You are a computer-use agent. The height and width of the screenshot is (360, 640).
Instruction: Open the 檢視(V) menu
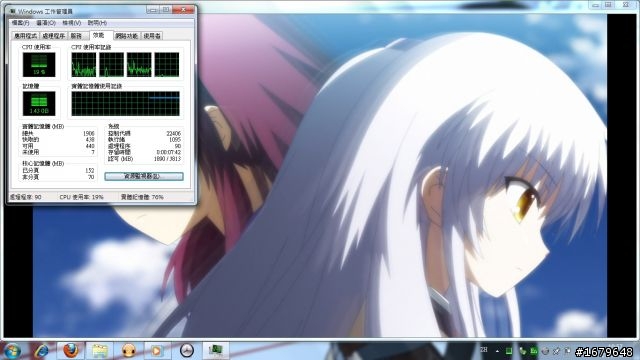tap(72, 23)
